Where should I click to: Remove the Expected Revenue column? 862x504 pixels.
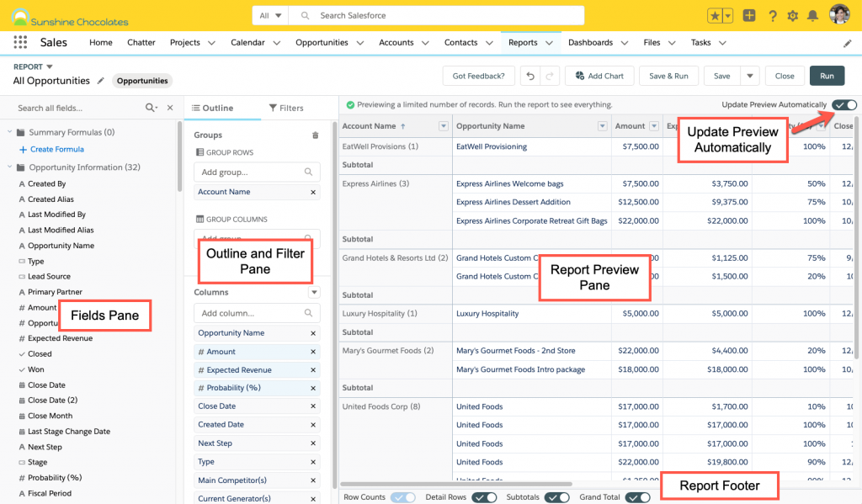click(x=313, y=370)
